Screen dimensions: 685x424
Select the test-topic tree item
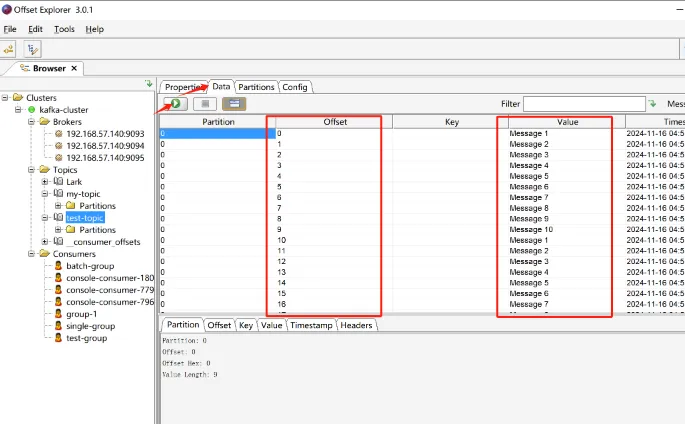(85, 217)
